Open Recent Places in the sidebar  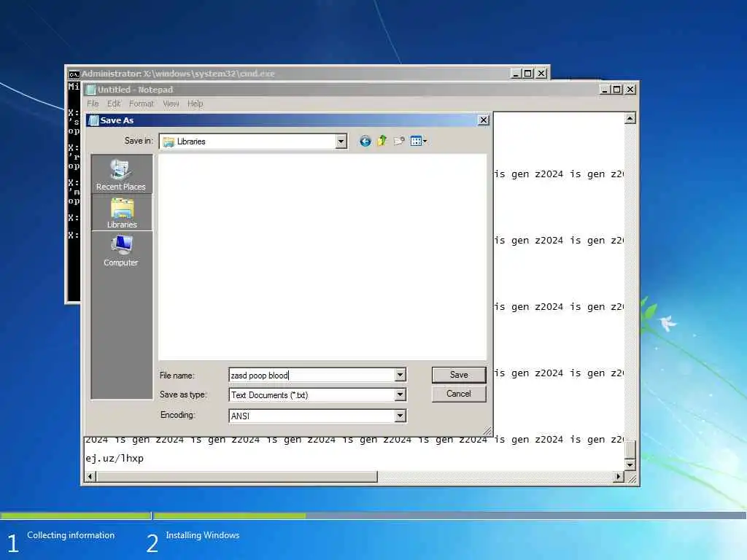click(x=121, y=175)
